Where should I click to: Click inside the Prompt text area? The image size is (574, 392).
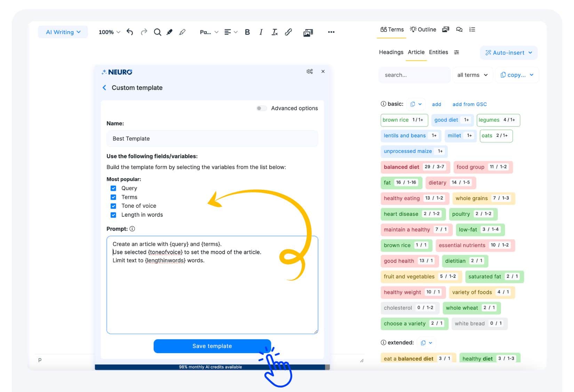click(212, 285)
